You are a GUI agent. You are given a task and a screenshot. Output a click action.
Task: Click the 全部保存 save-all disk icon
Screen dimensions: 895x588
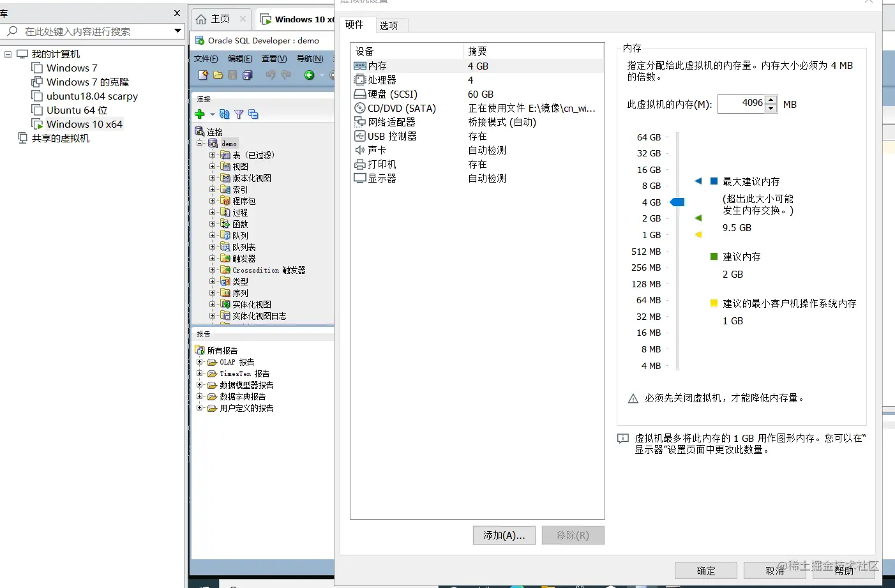[248, 75]
